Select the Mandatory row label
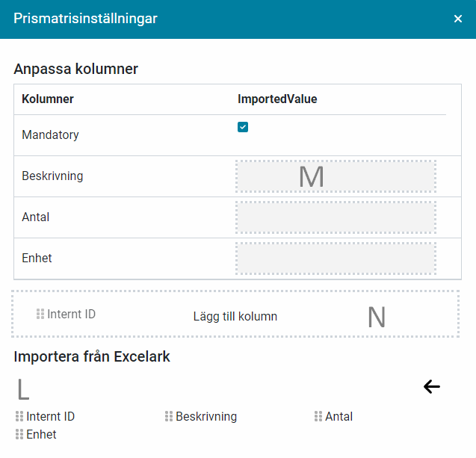Image resolution: width=476 pixels, height=458 pixels. pyautogui.click(x=50, y=135)
